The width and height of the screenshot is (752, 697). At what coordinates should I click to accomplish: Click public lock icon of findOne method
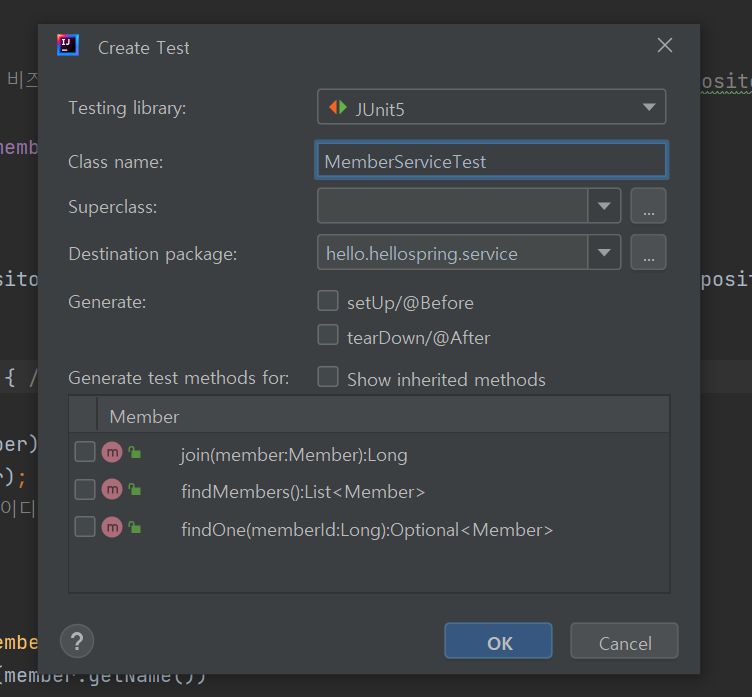[135, 528]
